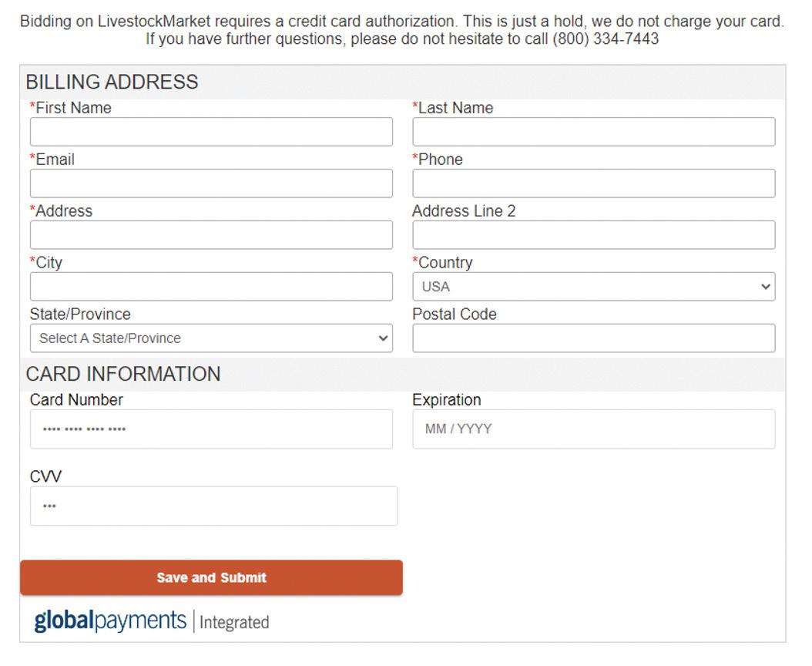
Task: Click the CARD INFORMATION section header
Action: click(123, 375)
